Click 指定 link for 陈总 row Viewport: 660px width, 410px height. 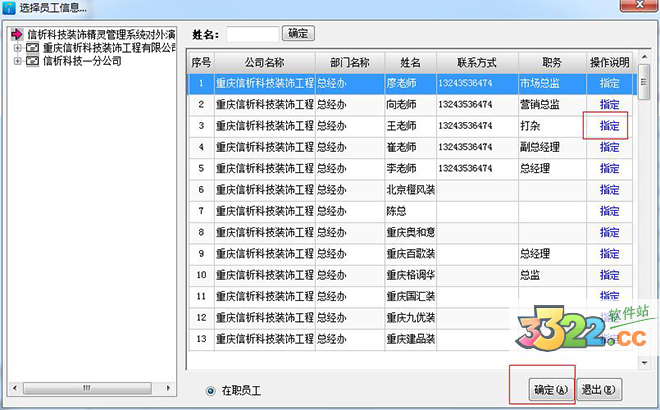609,211
